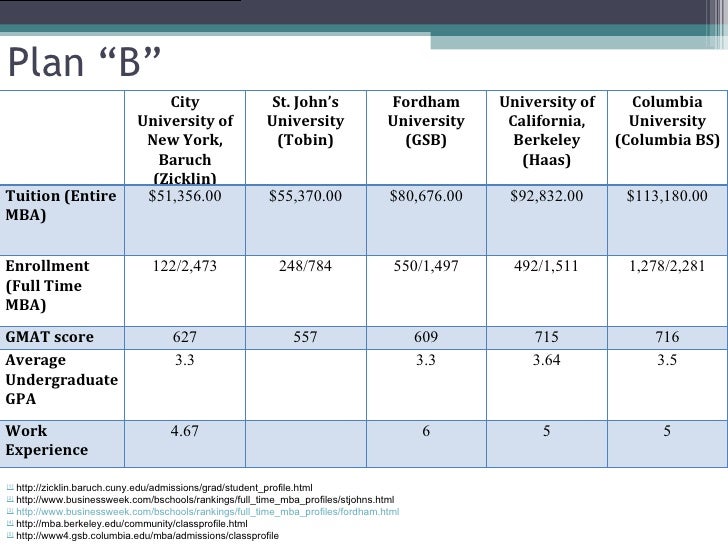Open the zicklin.baruch.cuny.edu student profile link

click(164, 488)
